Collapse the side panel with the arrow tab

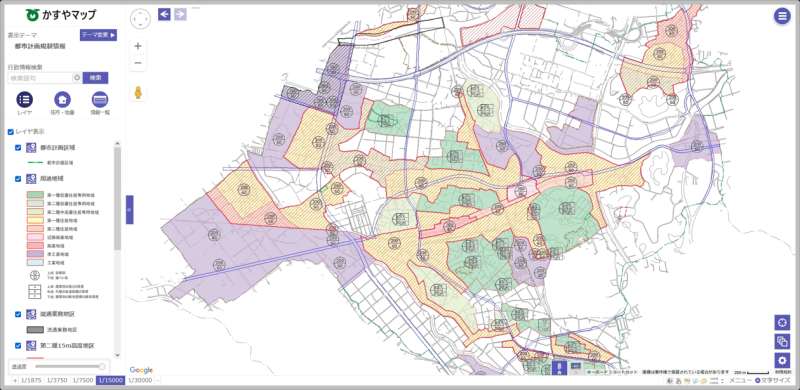coord(129,209)
